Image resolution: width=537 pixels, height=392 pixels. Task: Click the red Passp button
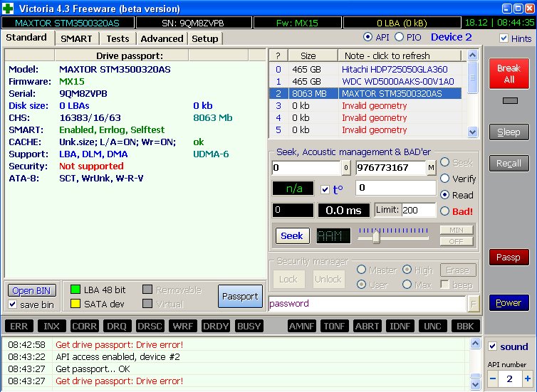(x=509, y=258)
